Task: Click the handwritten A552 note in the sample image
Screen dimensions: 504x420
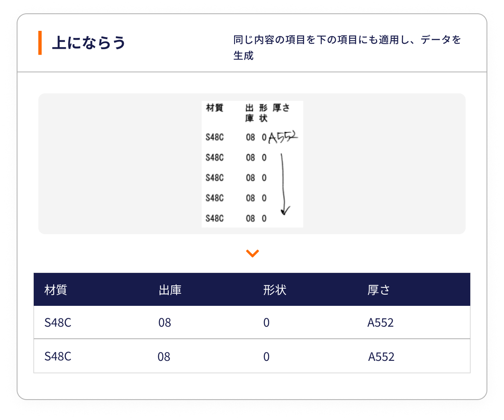Action: [x=283, y=137]
